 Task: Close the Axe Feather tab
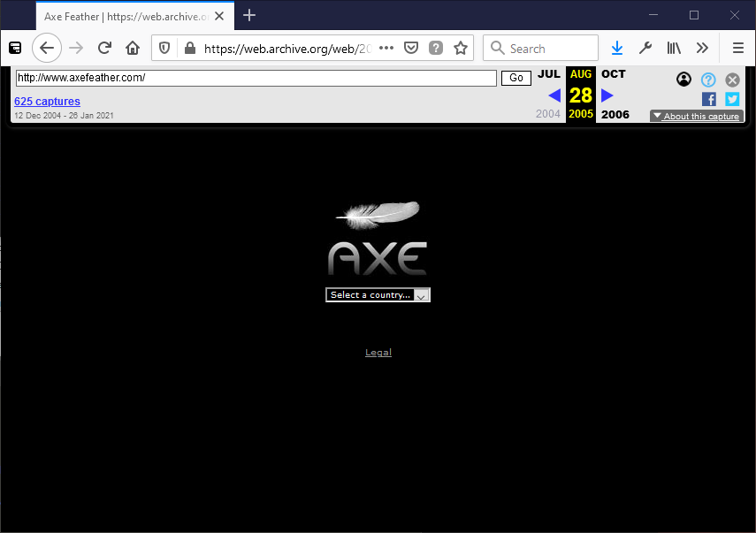219,17
